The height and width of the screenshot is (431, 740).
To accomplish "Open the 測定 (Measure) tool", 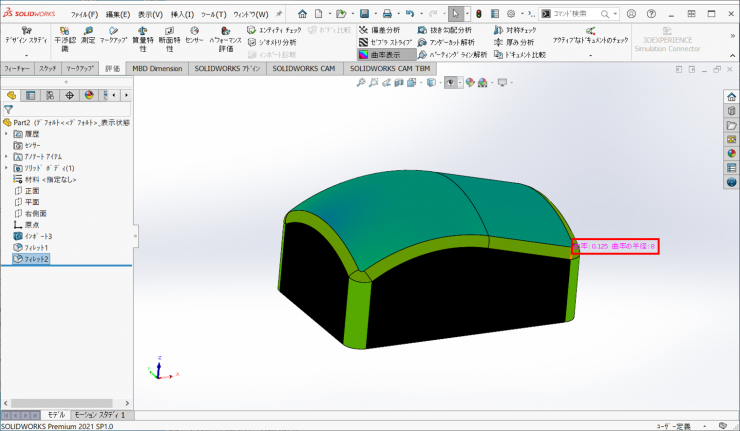I will tap(88, 36).
